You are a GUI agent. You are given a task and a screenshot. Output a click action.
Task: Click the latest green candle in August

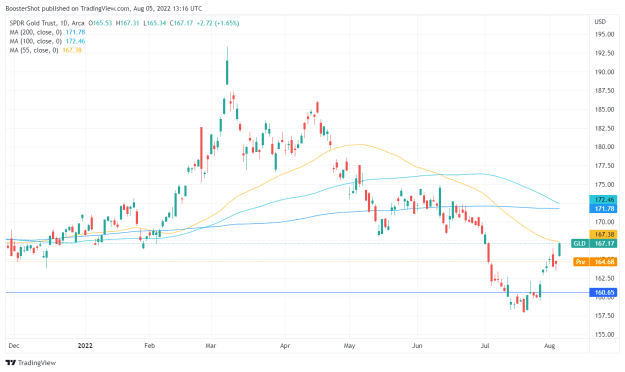click(x=560, y=249)
